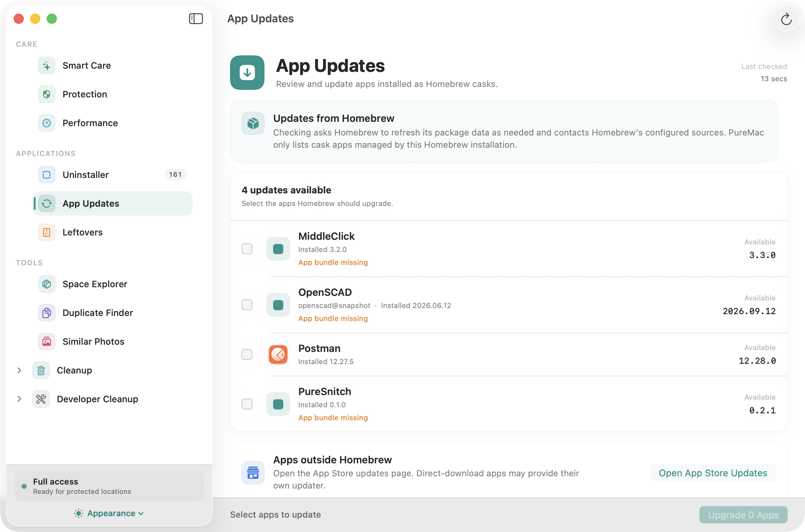The height and width of the screenshot is (532, 805).
Task: Click the green window zoom button
Action: [x=52, y=19]
